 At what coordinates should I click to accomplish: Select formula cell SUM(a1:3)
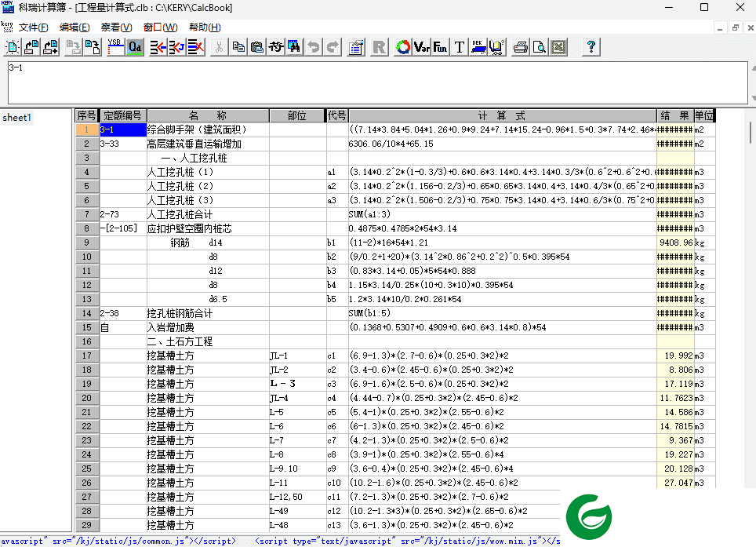tap(503, 214)
